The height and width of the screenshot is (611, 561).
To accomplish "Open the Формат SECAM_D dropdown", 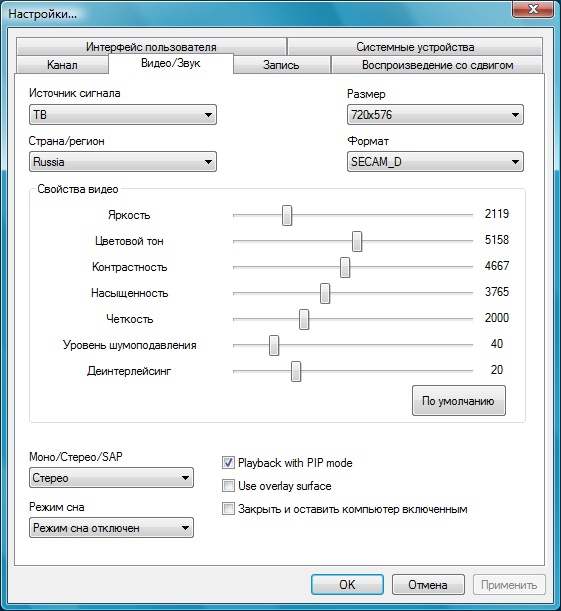I will (x=435, y=162).
